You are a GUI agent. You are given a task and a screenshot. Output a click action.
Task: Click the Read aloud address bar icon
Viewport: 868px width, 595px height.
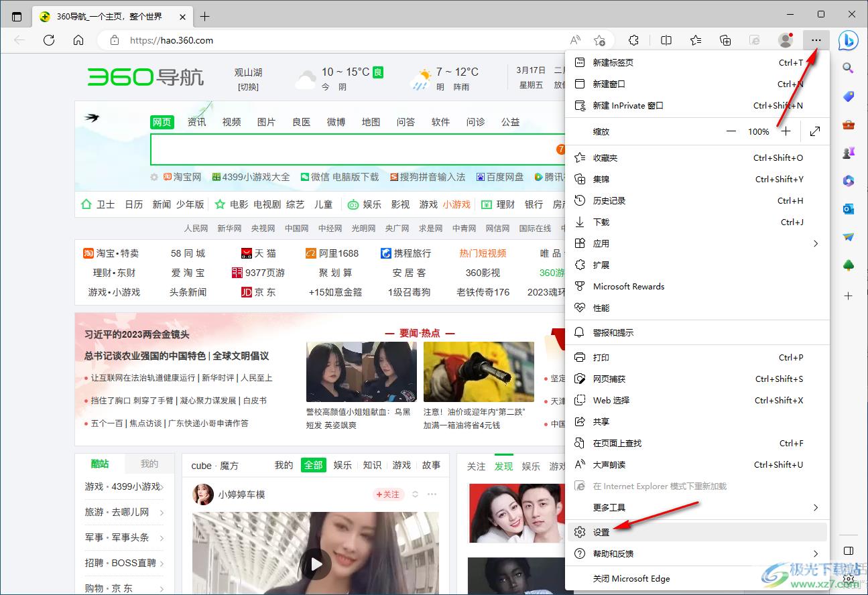(x=575, y=40)
